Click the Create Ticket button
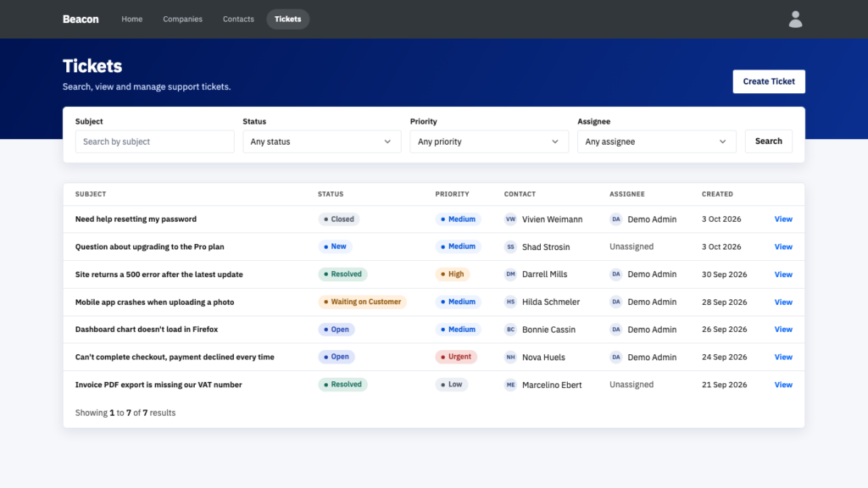868x488 pixels. point(769,81)
